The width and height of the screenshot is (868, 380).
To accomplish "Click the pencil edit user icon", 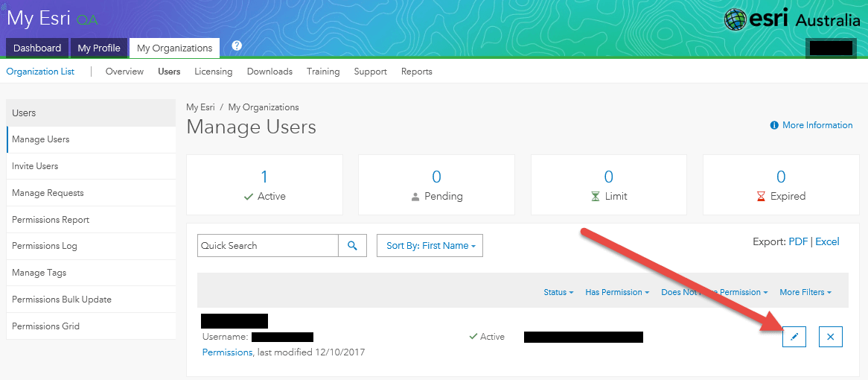I will coord(794,336).
